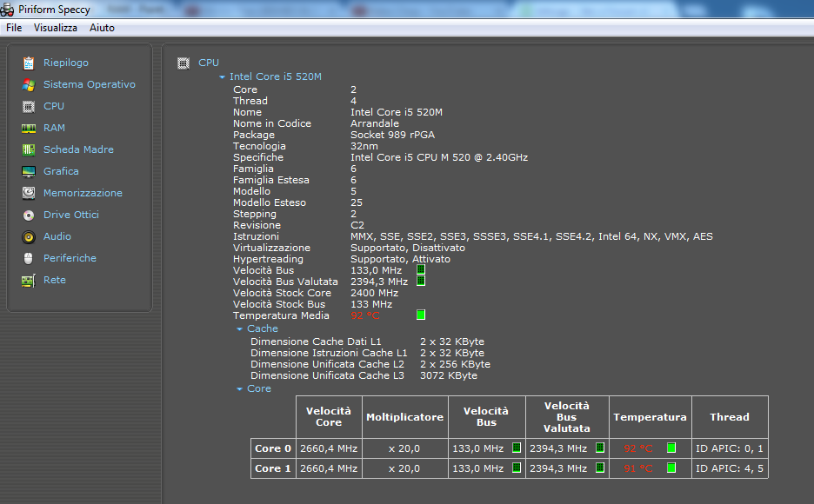Click the Grafica monitor icon

(x=29, y=172)
